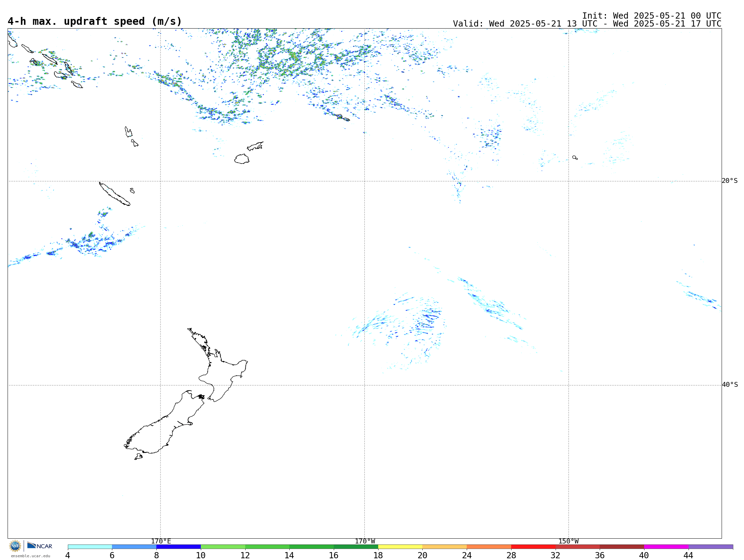Click the NSF logo

click(15, 546)
